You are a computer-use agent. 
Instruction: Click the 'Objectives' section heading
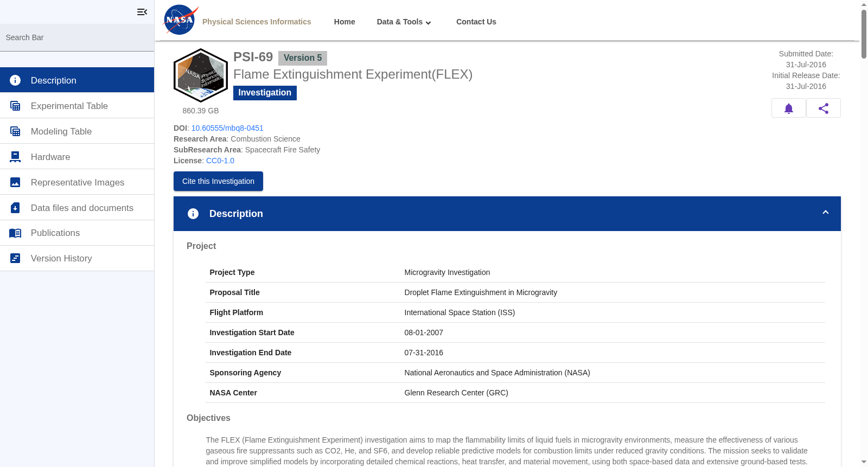208,418
